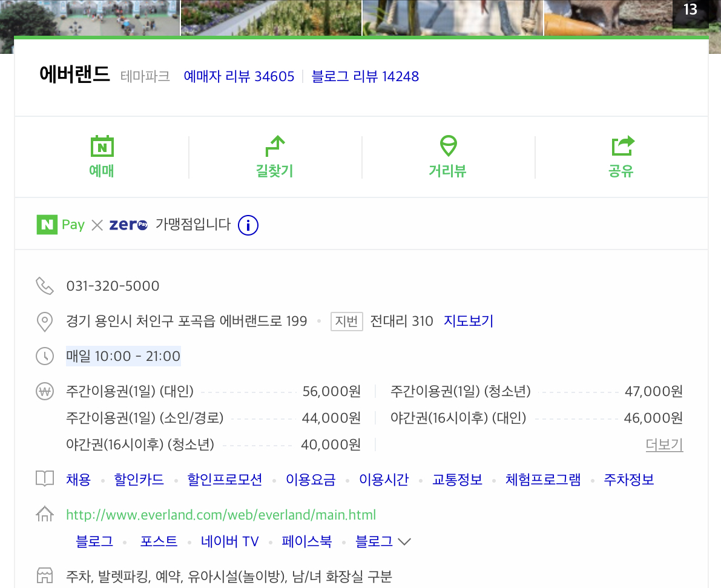Click the address location pin icon
721x588 pixels.
point(45,321)
